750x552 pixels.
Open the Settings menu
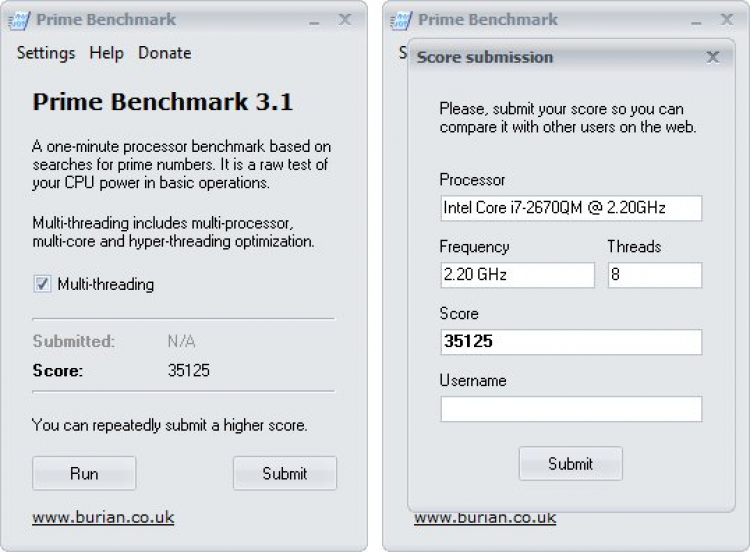pos(46,53)
